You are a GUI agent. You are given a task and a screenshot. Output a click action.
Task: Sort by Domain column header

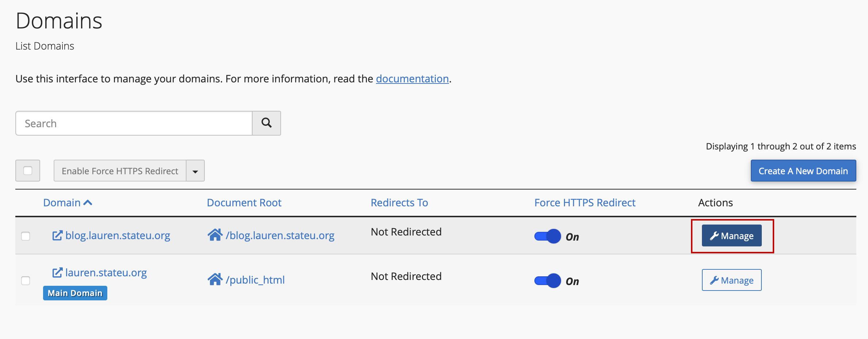pos(62,203)
